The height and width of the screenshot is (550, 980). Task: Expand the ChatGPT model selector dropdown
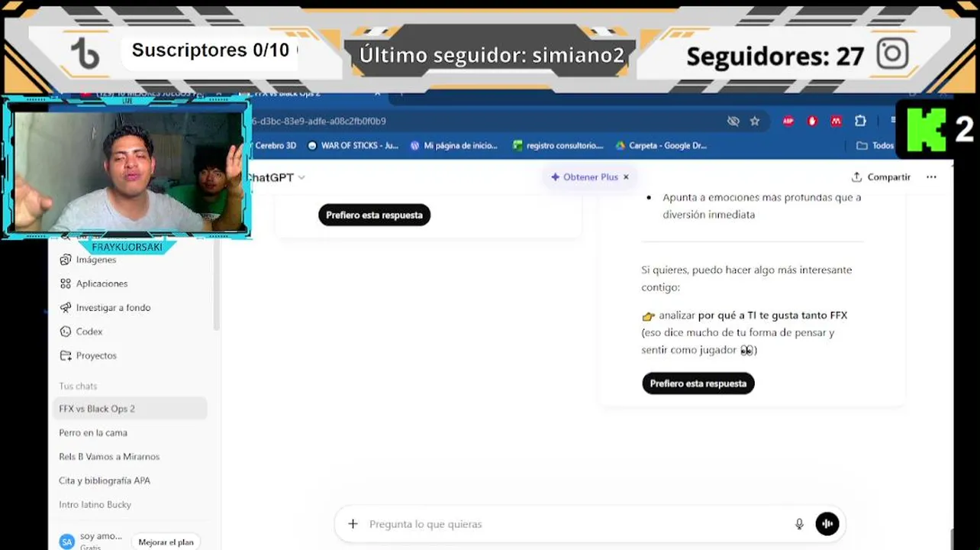click(276, 177)
